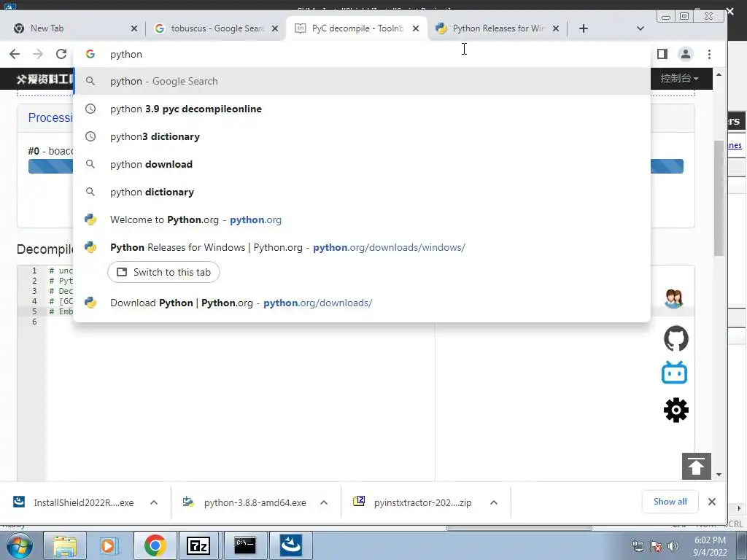Click the page scrollbar down arrow

[719, 474]
